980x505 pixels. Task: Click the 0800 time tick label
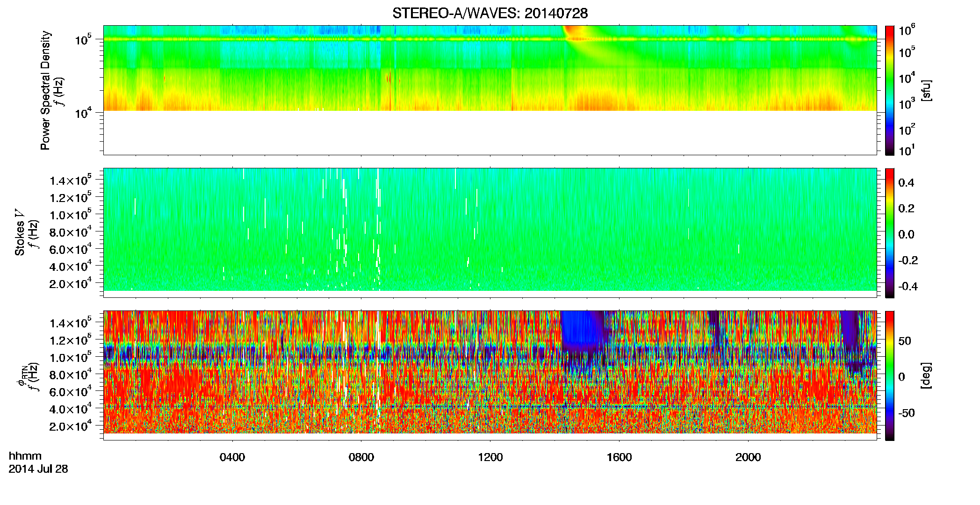[361, 457]
